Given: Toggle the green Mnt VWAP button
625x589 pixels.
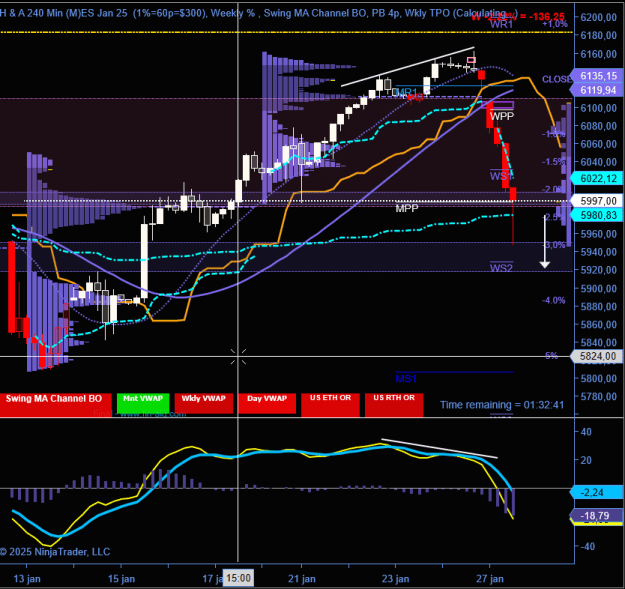Looking at the screenshot, I should point(143,403).
